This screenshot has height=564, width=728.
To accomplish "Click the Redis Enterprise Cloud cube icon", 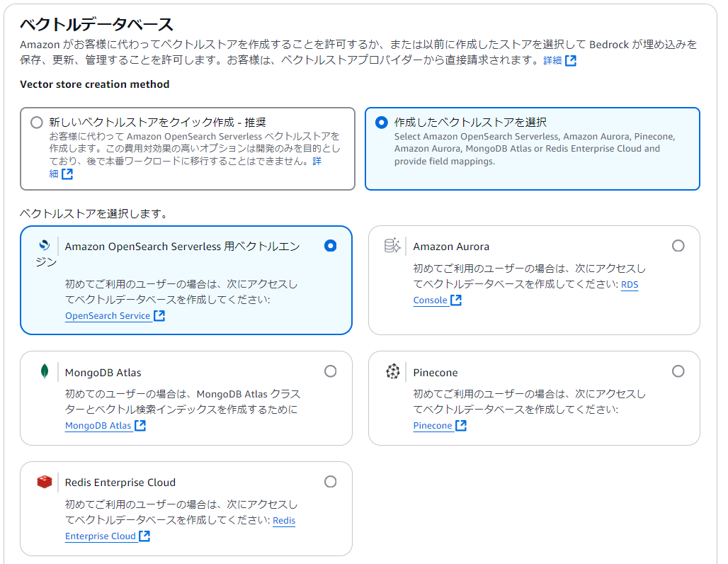I will coord(44,482).
